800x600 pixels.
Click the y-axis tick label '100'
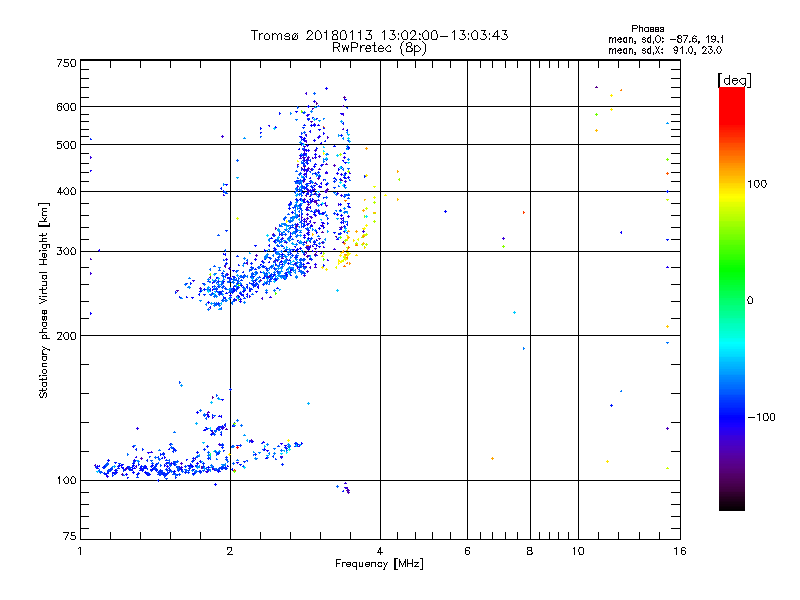tap(66, 480)
